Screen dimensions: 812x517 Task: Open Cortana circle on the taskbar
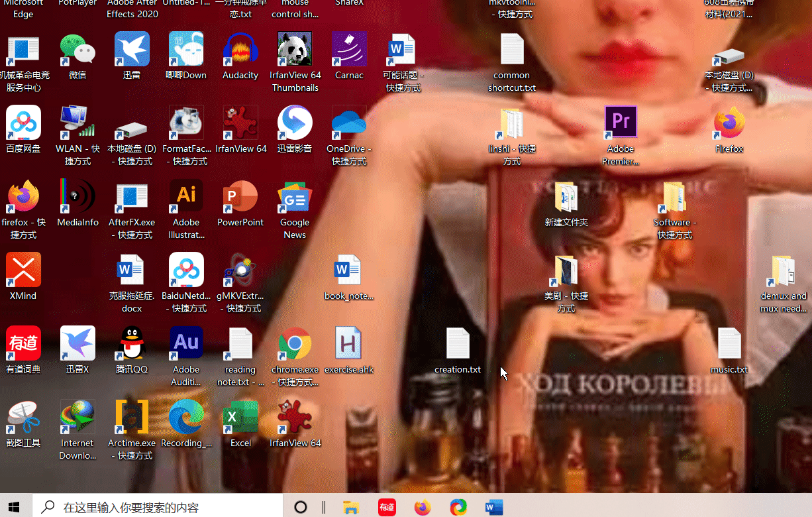click(x=301, y=508)
